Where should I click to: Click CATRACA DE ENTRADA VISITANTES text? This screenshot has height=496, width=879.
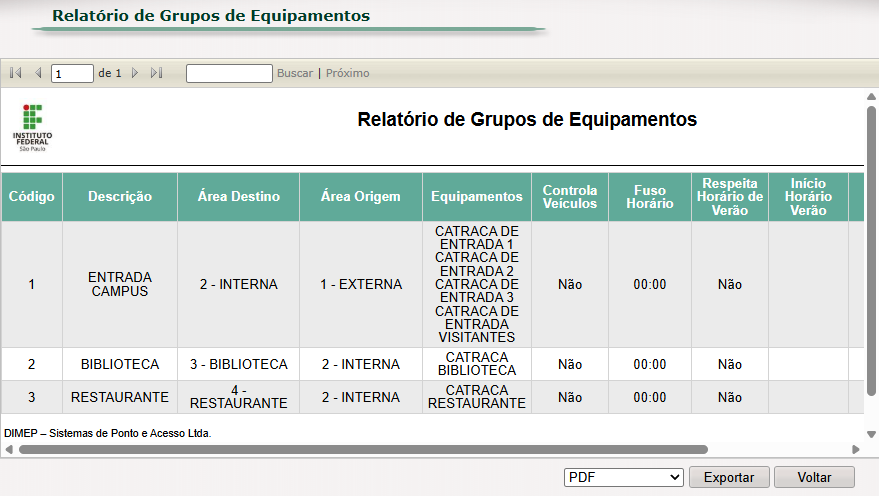click(477, 325)
